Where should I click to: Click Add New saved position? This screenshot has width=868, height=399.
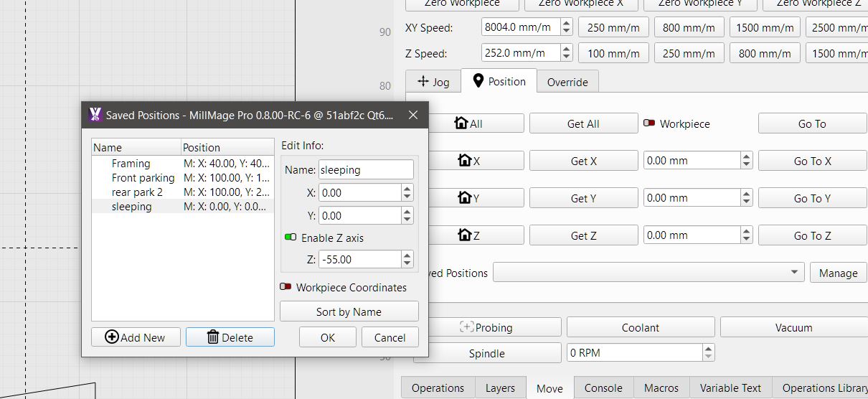coord(136,337)
